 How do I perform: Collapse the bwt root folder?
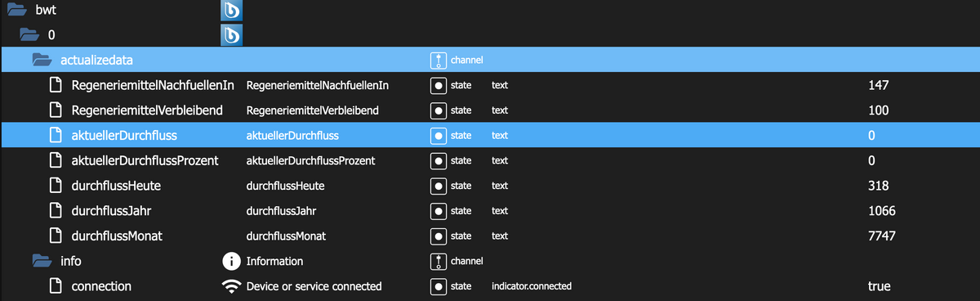click(15, 10)
